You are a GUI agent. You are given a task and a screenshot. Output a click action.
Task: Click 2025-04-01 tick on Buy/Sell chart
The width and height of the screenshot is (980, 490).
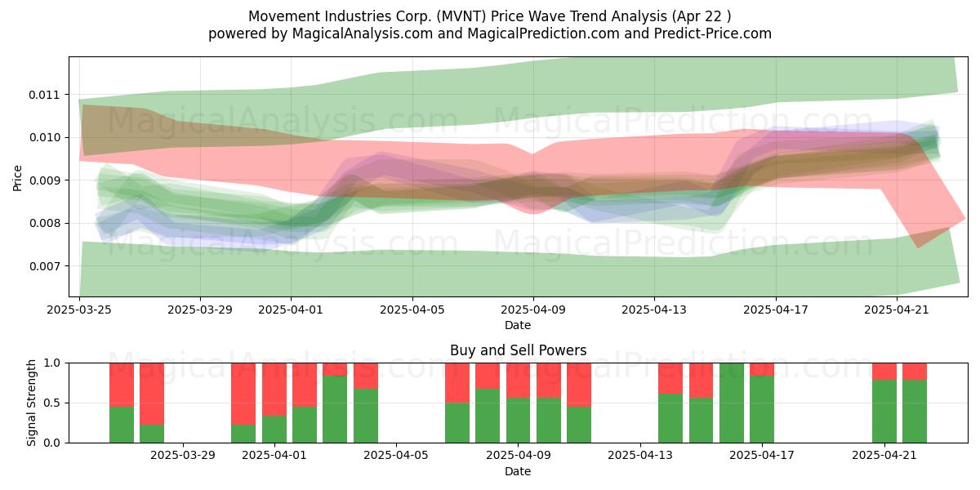pos(274,456)
